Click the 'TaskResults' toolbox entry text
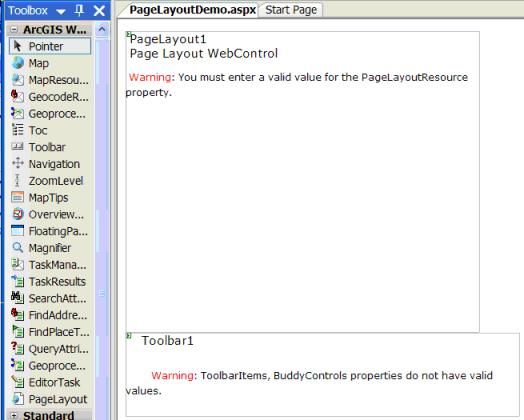524x420 pixels. coord(57,281)
